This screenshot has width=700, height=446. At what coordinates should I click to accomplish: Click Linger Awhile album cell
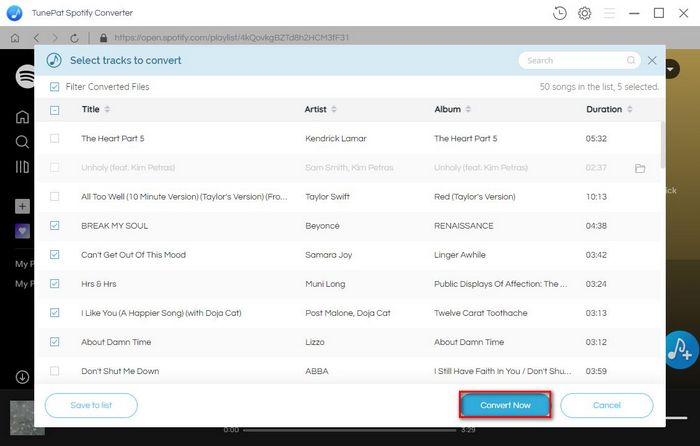pos(460,255)
